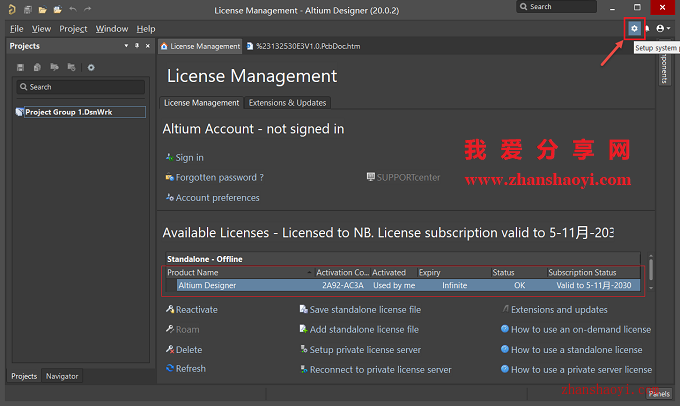
Task: Open the View menu
Action: (41, 29)
